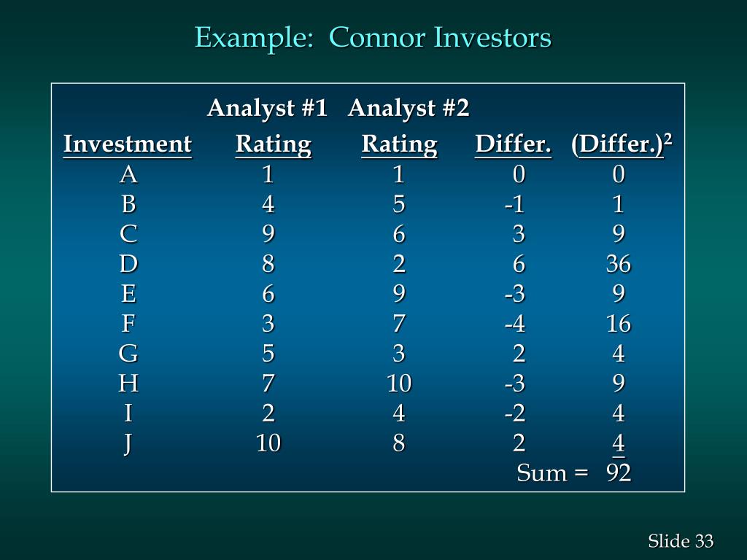Select investment row label 'J'
This screenshot has width=747, height=560.
pos(127,444)
